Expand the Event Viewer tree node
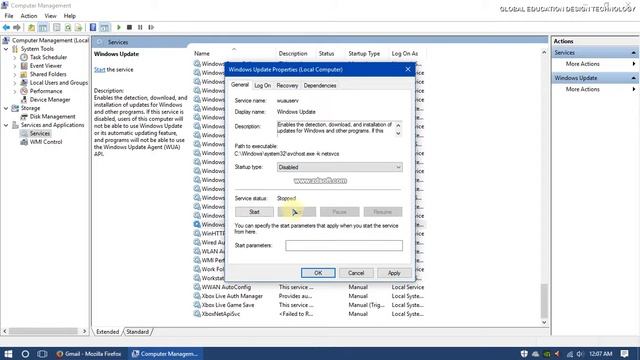The height and width of the screenshot is (360, 640). point(15,66)
